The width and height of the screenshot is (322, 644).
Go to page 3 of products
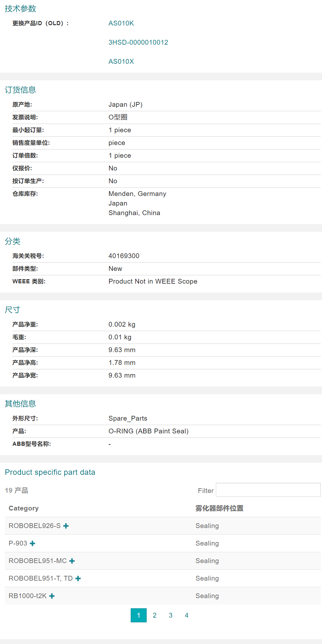tap(171, 615)
